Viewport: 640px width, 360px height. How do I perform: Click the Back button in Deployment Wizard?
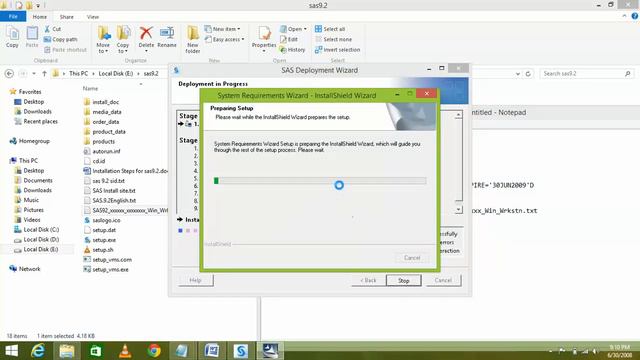pos(368,280)
